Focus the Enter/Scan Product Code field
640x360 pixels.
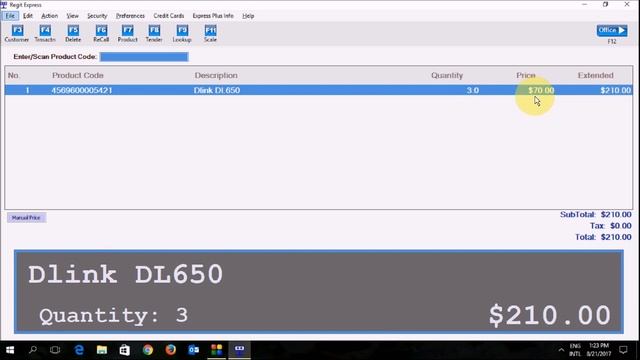click(x=144, y=57)
